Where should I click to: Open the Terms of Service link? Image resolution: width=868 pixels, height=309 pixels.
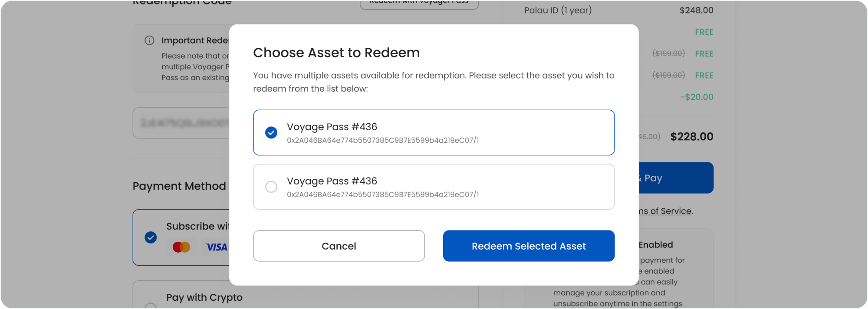665,211
